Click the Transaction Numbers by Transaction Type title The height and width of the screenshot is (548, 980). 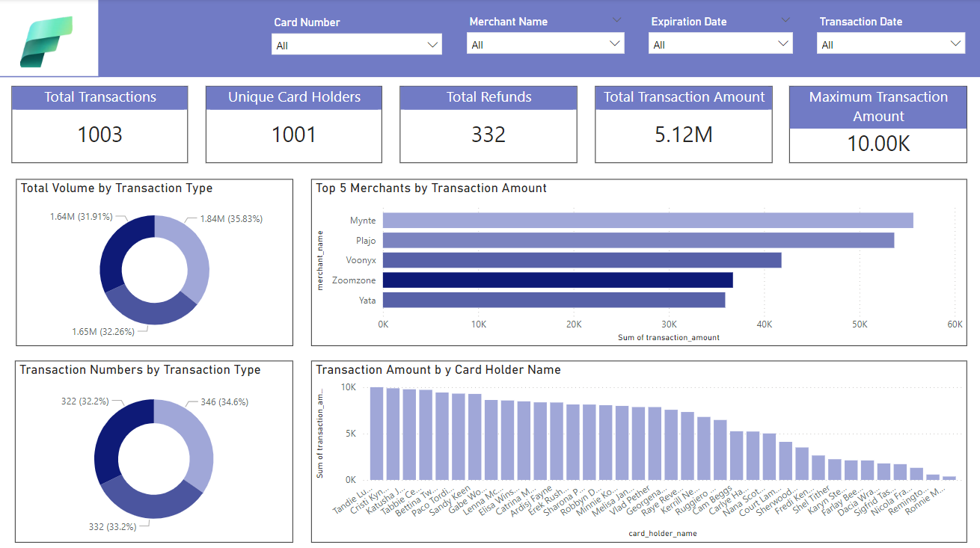(140, 370)
